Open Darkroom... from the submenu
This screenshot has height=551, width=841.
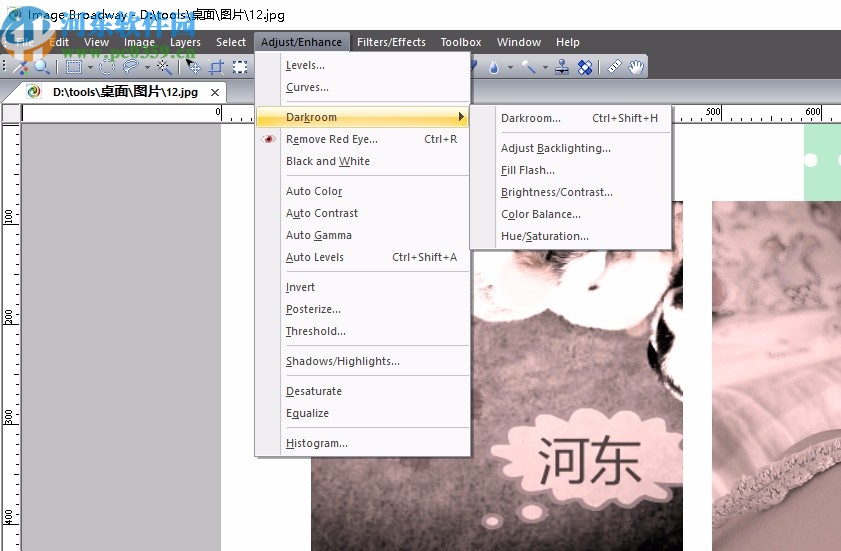571,118
